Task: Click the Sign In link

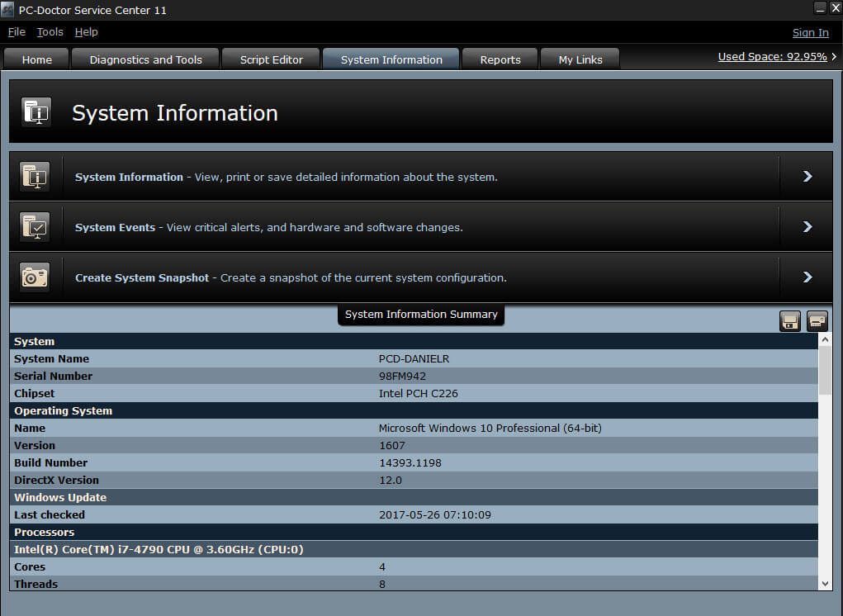Action: [810, 33]
